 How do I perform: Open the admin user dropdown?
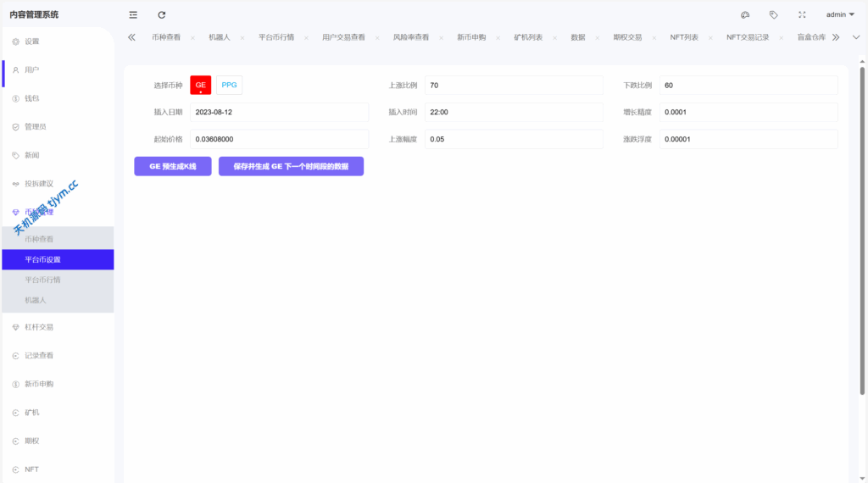pyautogui.click(x=840, y=14)
